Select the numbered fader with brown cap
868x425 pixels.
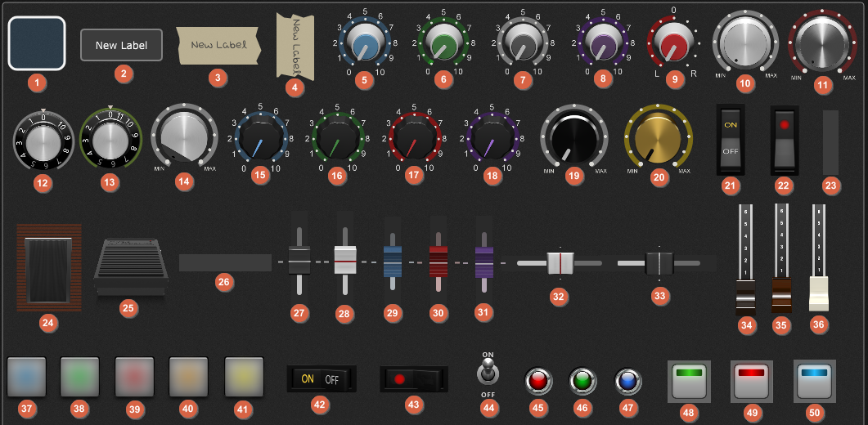tap(781, 258)
